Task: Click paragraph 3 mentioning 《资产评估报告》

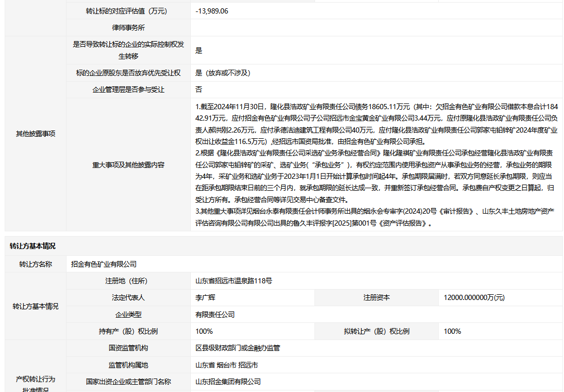Action: (x=374, y=217)
